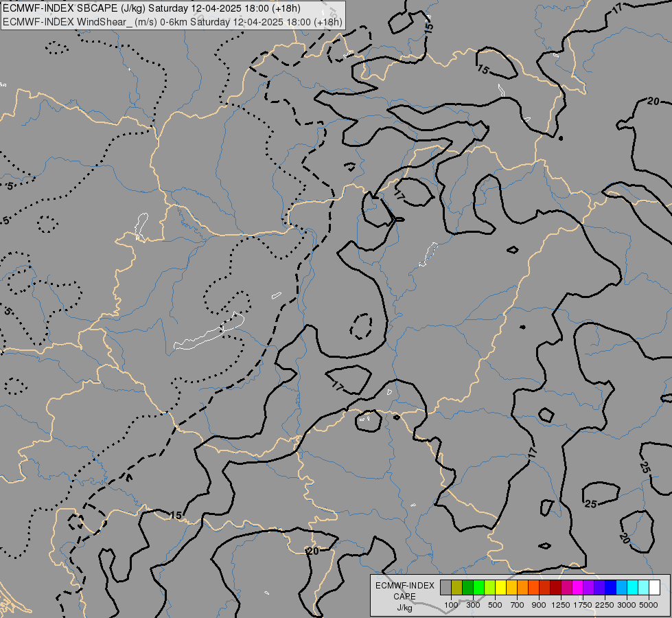Click the indigo-violet legend swatch
Screen dimensions: 672x618
(599, 587)
